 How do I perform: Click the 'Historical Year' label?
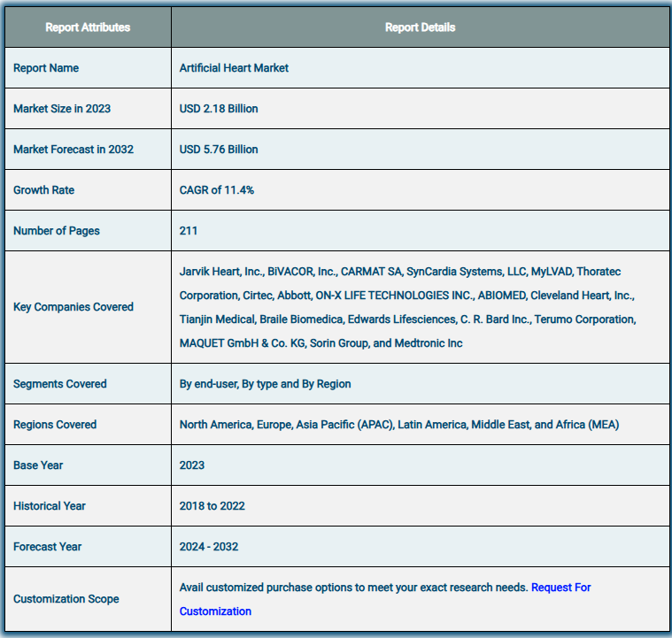(x=50, y=506)
